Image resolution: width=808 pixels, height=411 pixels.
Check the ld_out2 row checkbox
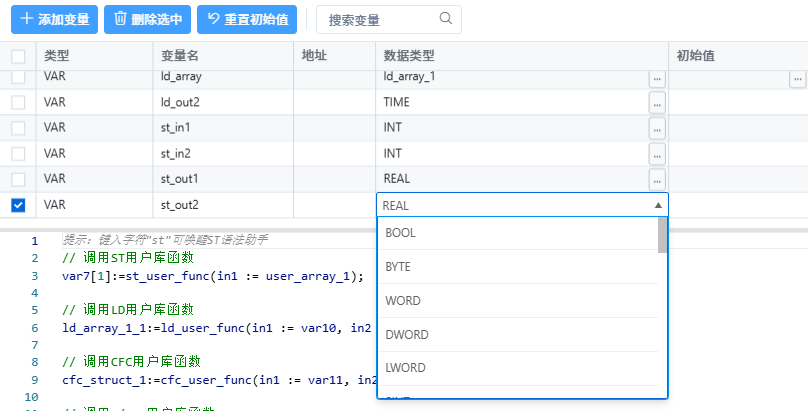coord(18,102)
